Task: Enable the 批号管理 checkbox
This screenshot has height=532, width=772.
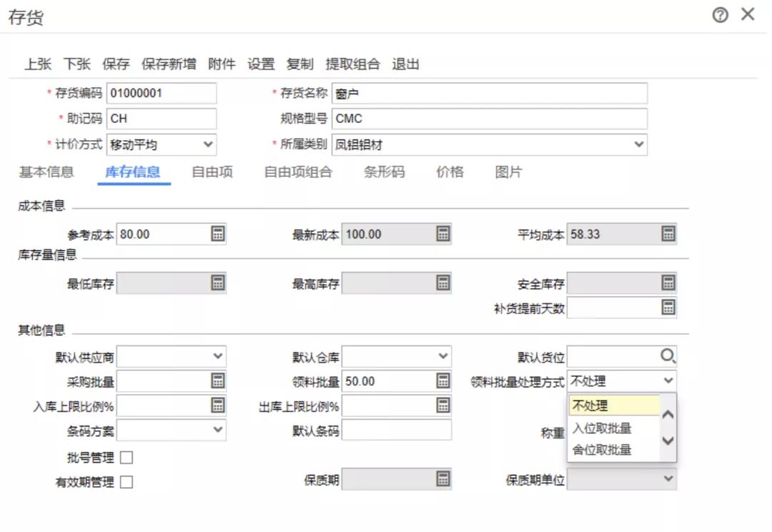Action: 127,458
